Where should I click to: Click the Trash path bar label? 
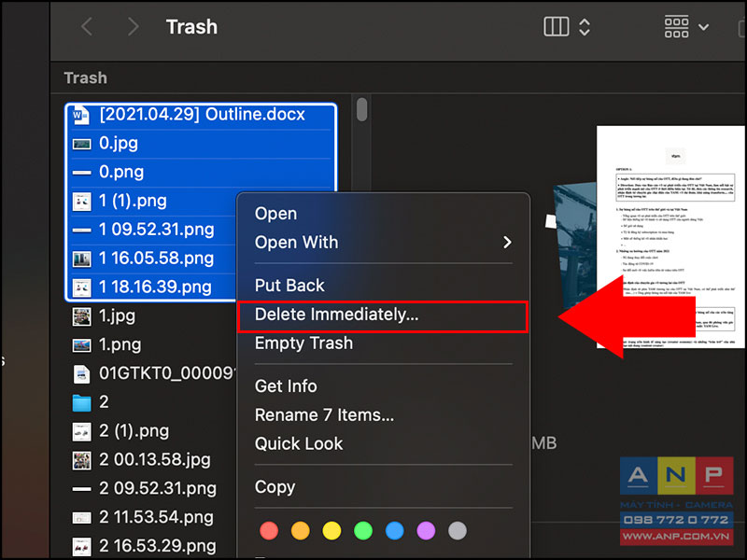pyautogui.click(x=86, y=78)
